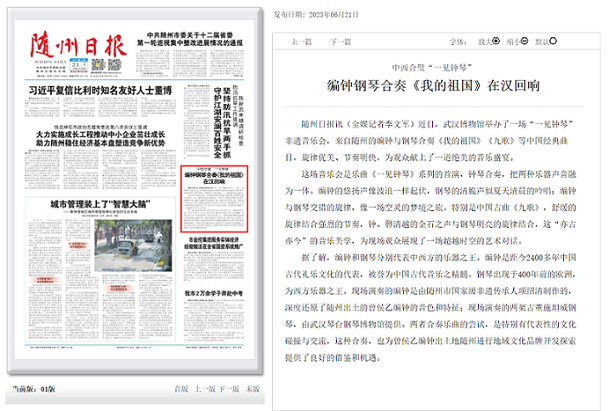Viewport: 609px width, 411px height.
Task: Click the 上一篇 previous article link
Action: (301, 42)
